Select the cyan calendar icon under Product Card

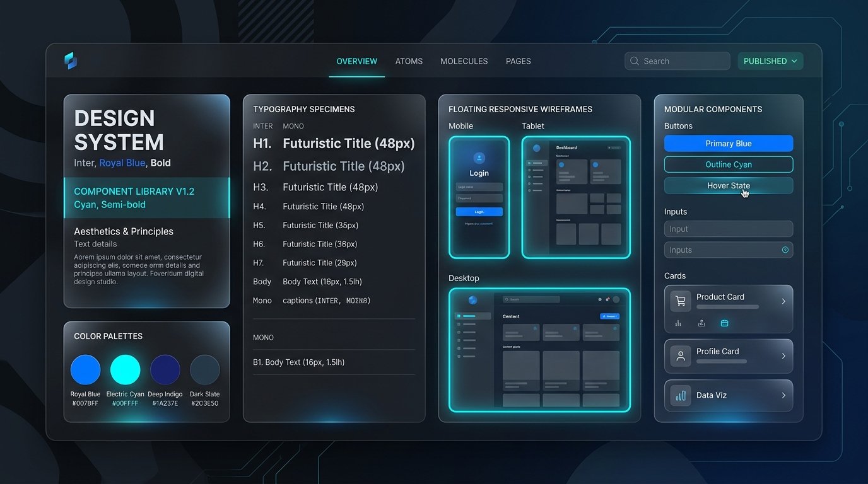click(724, 323)
